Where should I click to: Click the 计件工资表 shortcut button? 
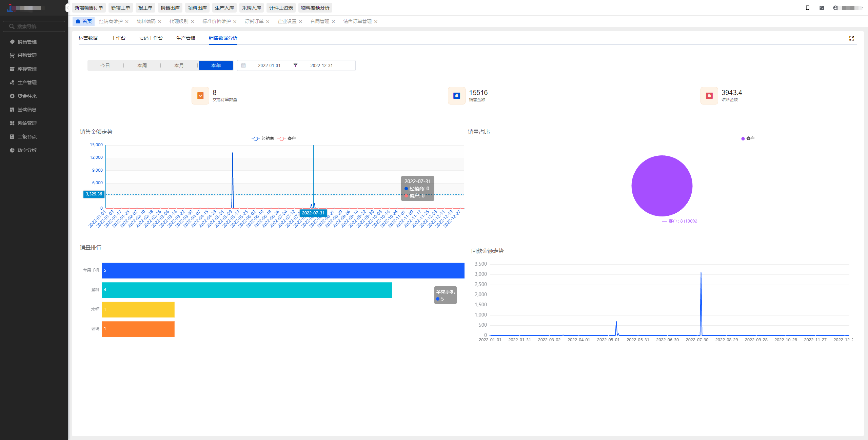[x=281, y=8]
